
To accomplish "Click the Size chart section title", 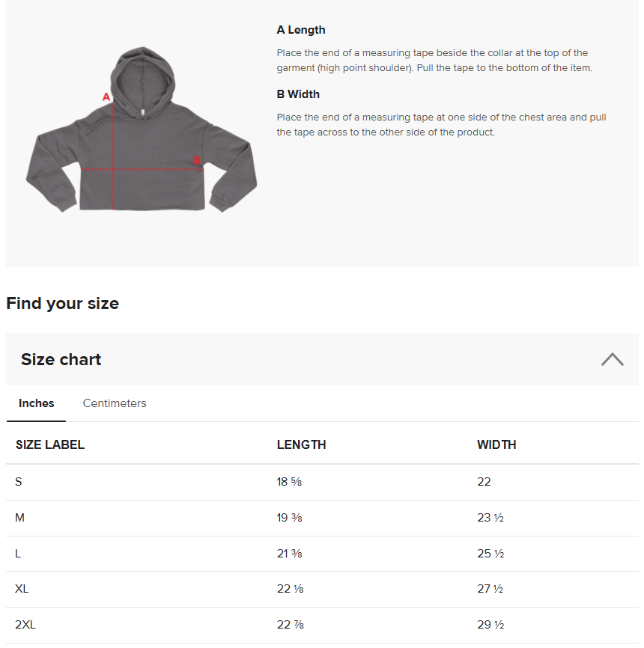I will point(61,359).
